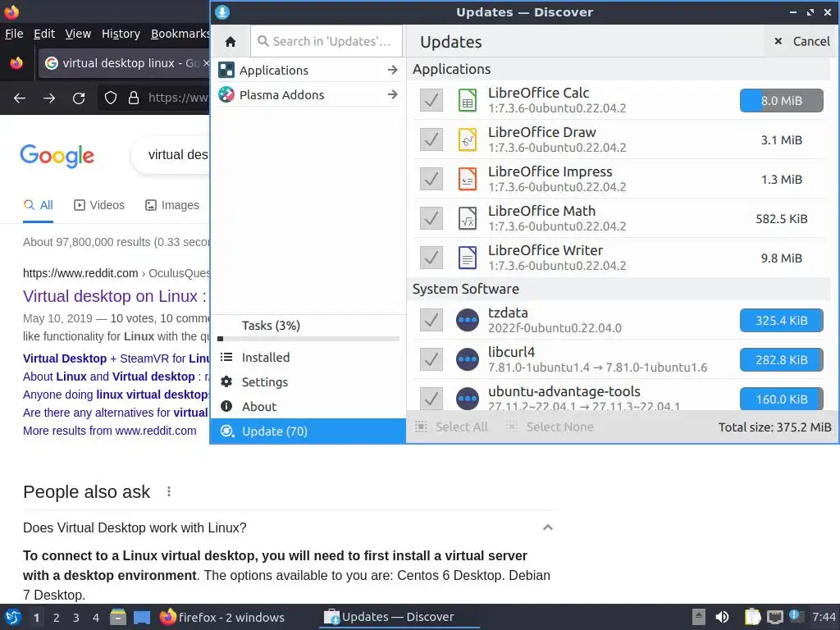The height and width of the screenshot is (630, 840).
Task: Uncheck LibreOffice Writer update checkbox
Action: (431, 258)
